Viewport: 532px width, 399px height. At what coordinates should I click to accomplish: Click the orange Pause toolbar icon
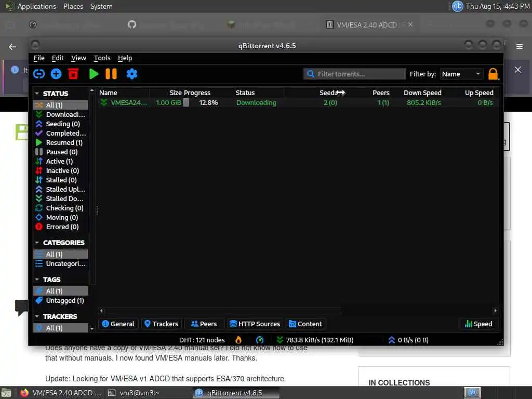(111, 74)
